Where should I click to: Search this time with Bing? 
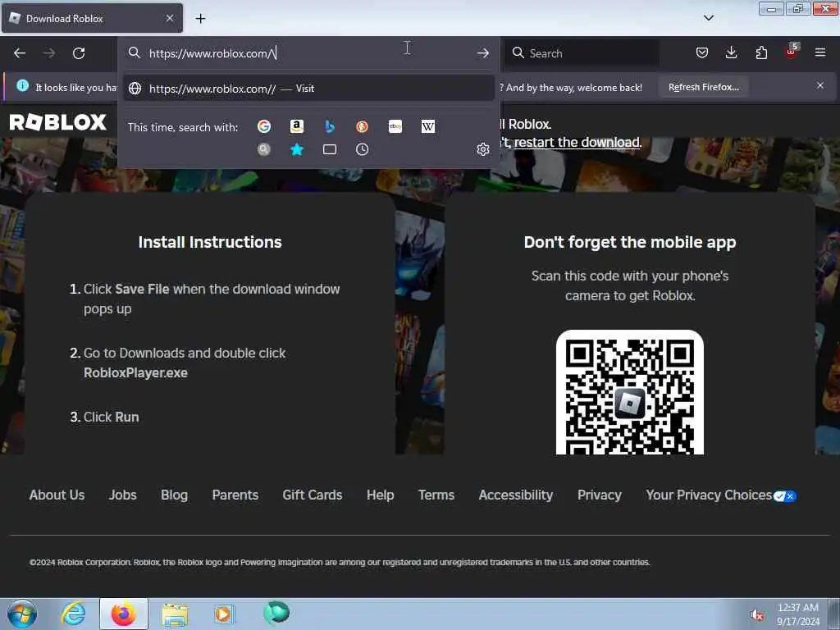click(x=330, y=126)
